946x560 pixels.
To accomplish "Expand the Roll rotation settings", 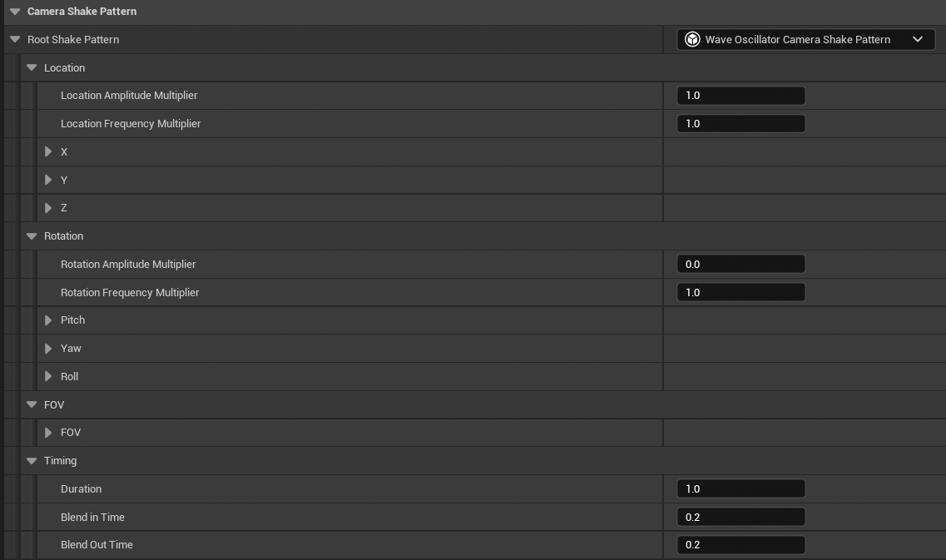I will click(48, 377).
